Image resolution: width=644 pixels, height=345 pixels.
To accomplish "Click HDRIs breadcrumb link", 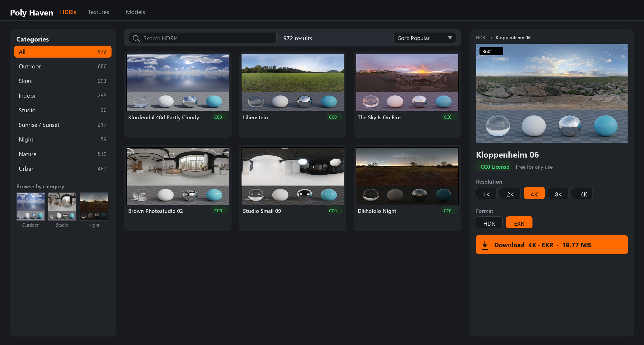I will (482, 37).
